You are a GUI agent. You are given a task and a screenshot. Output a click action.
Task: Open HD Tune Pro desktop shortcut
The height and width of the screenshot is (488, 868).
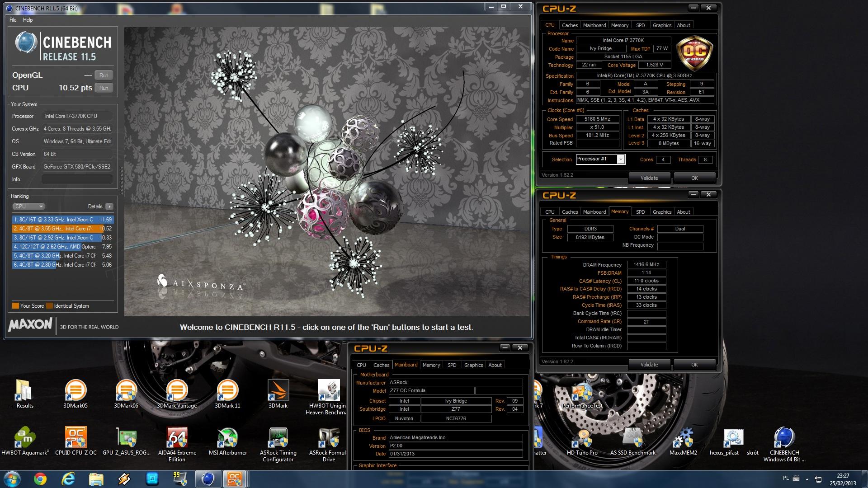pyautogui.click(x=582, y=441)
